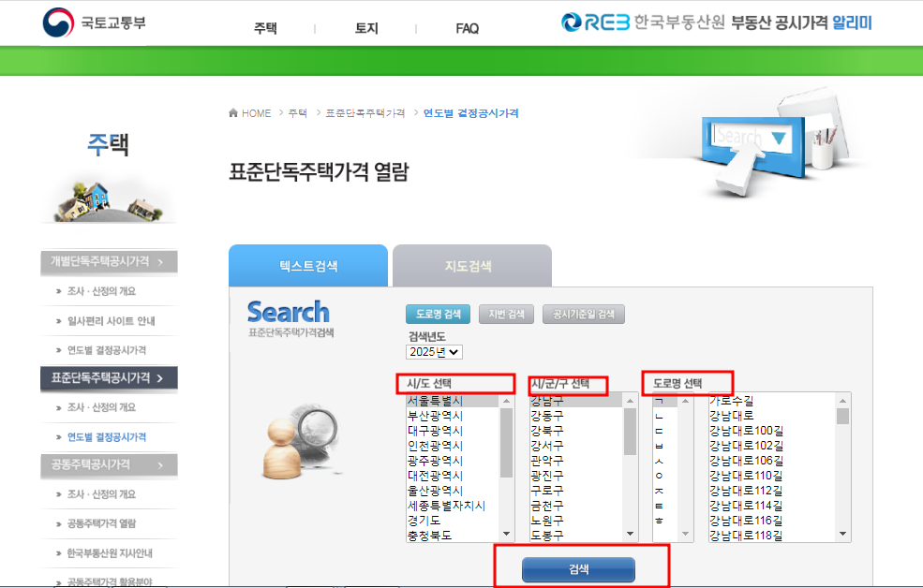Viewport: 923px width, 588px height.
Task: Switch to the 지도검색 tab
Action: (x=469, y=265)
